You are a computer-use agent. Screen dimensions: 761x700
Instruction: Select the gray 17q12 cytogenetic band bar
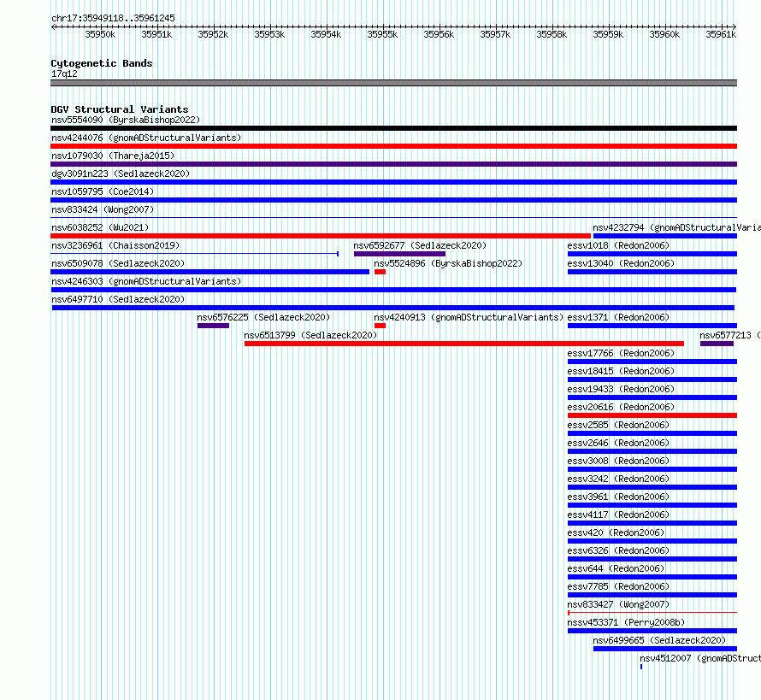click(x=393, y=83)
